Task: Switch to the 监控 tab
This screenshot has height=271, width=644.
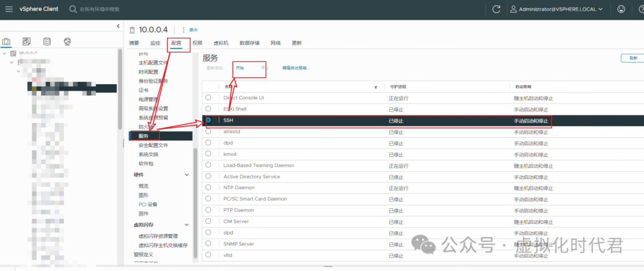Action: click(x=155, y=43)
